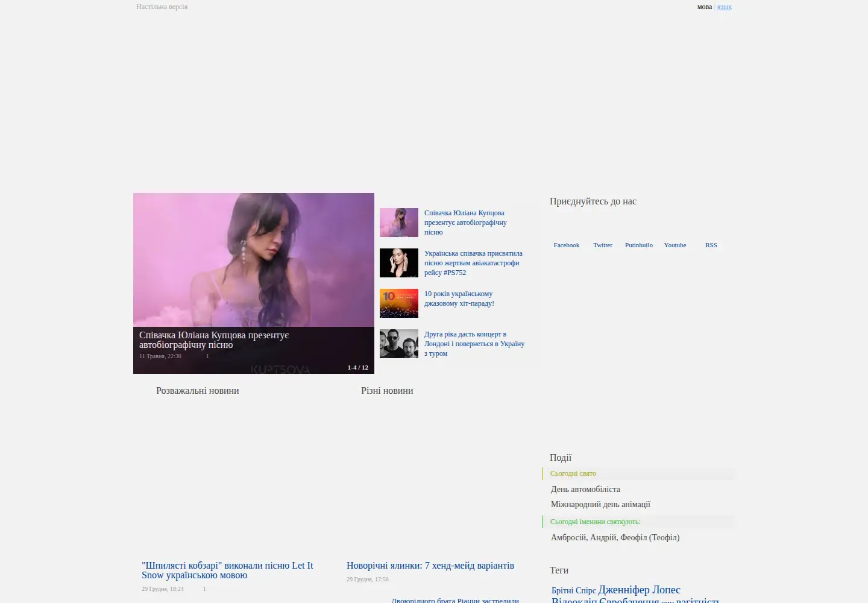This screenshot has width=868, height=603.
Task: Open the Шпилясті кобзарі Let It Snow article
Action: pos(227,570)
